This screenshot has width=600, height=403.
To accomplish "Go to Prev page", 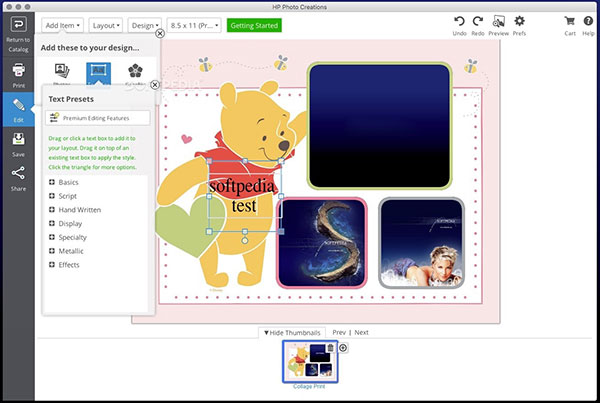I will pos(339,333).
